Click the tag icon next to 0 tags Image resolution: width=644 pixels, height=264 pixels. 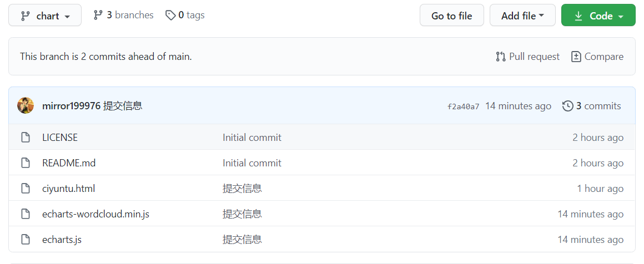(170, 15)
